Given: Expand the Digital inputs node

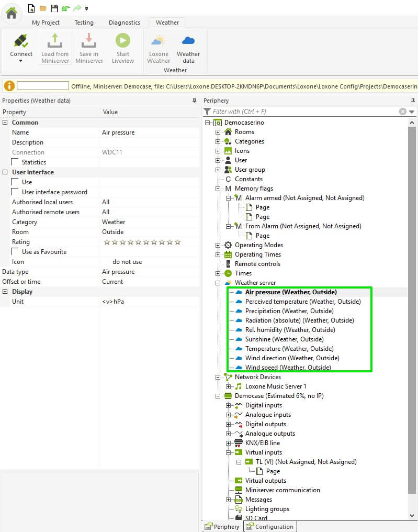Looking at the screenshot, I should click(x=229, y=405).
